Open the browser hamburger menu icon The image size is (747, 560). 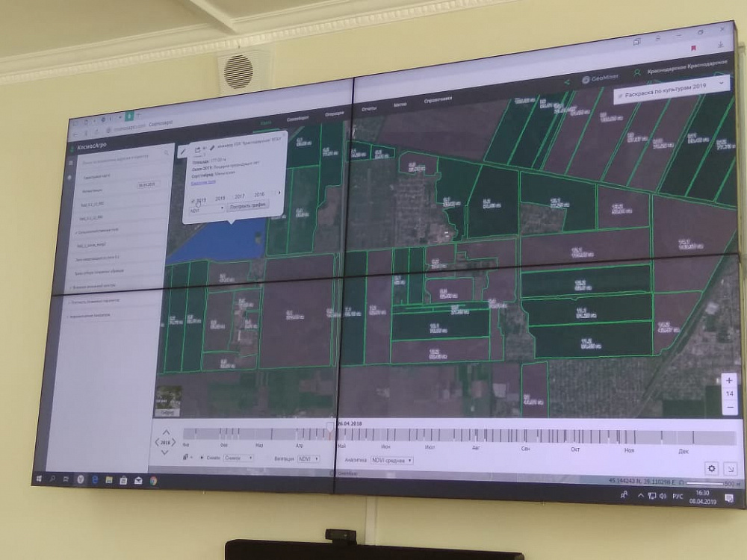657,39
